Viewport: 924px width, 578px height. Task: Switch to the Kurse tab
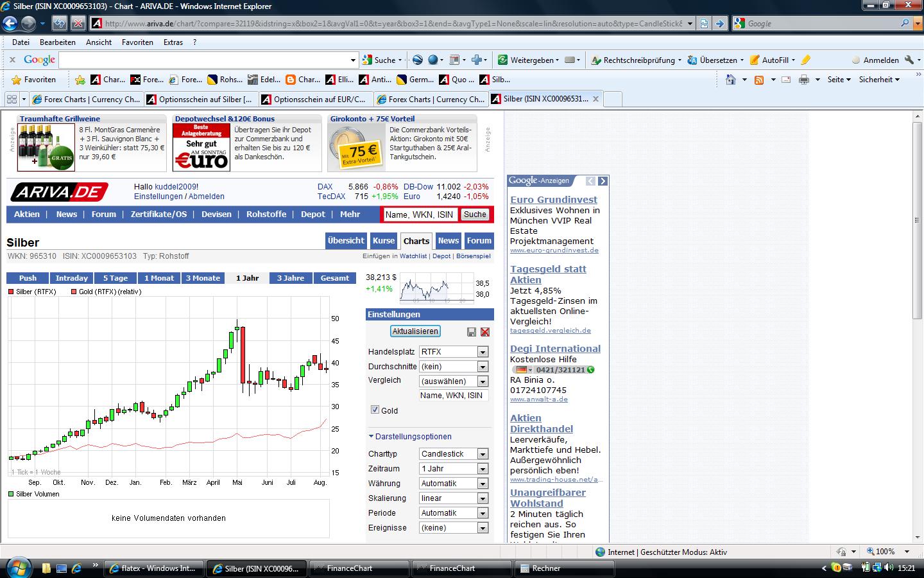(384, 241)
